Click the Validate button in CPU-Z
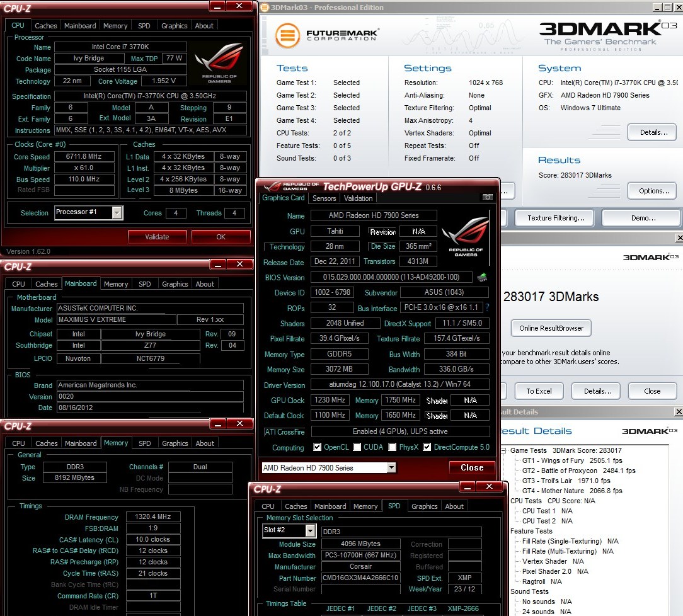 tap(157, 237)
